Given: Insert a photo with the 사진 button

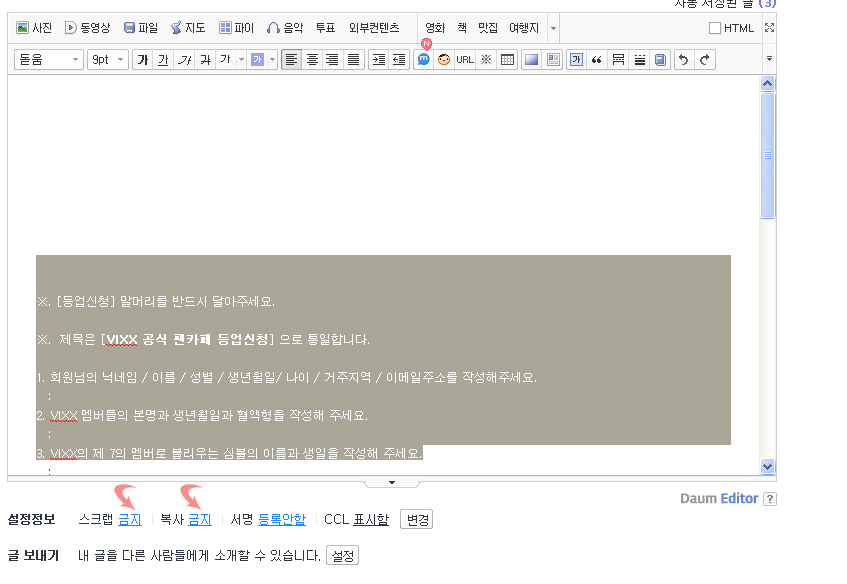Looking at the screenshot, I should pos(34,28).
